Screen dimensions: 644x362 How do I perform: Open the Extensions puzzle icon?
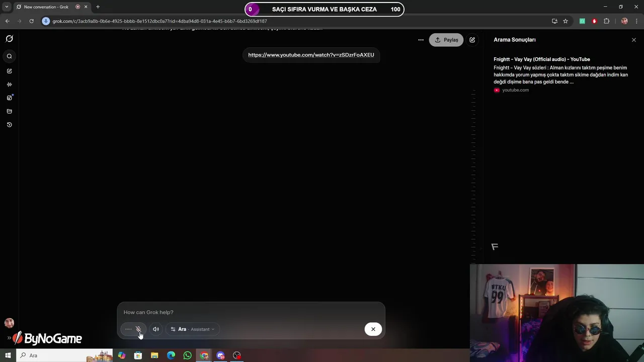tap(606, 21)
